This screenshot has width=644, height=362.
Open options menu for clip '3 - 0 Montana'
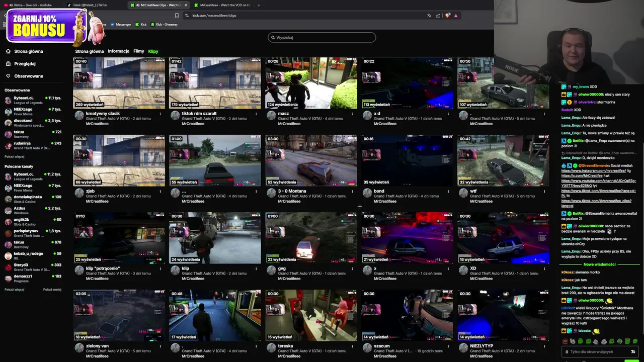(x=352, y=192)
